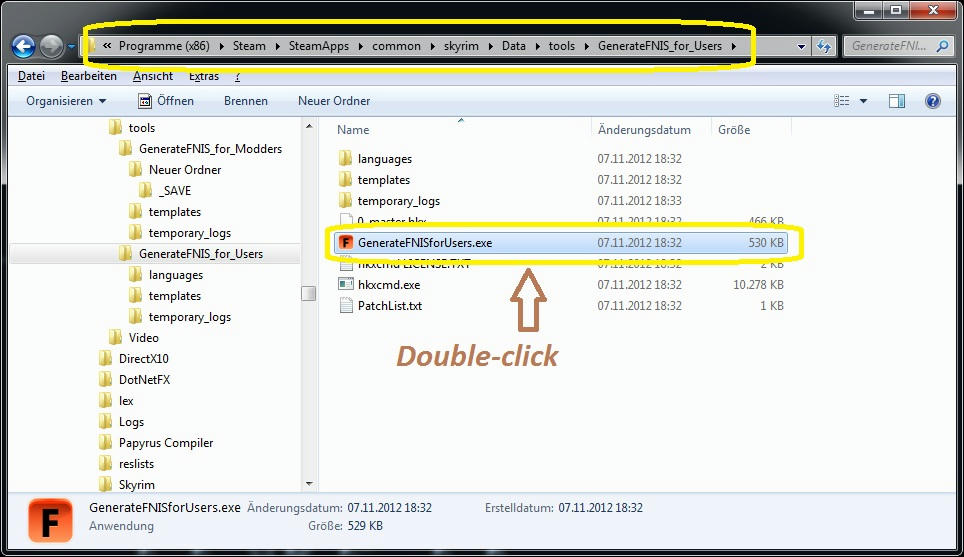Open the Ansicht menu
This screenshot has width=964, height=557.
click(152, 76)
